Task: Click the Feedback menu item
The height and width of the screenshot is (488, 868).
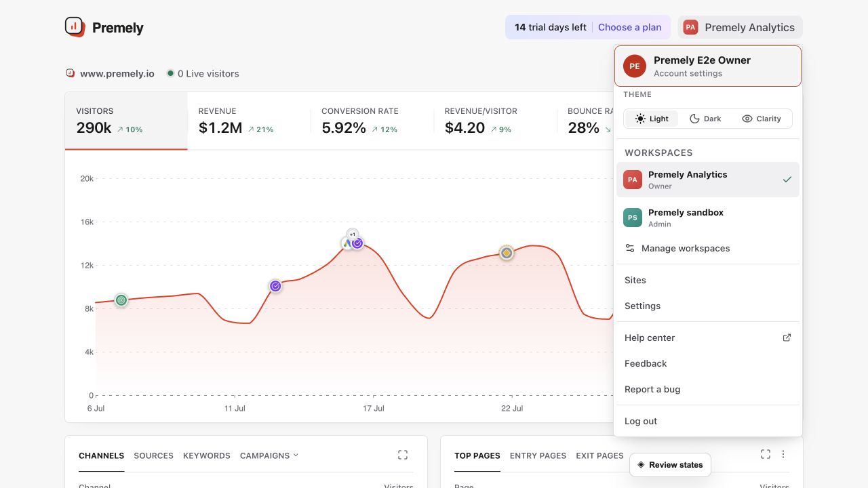Action: pos(708,363)
